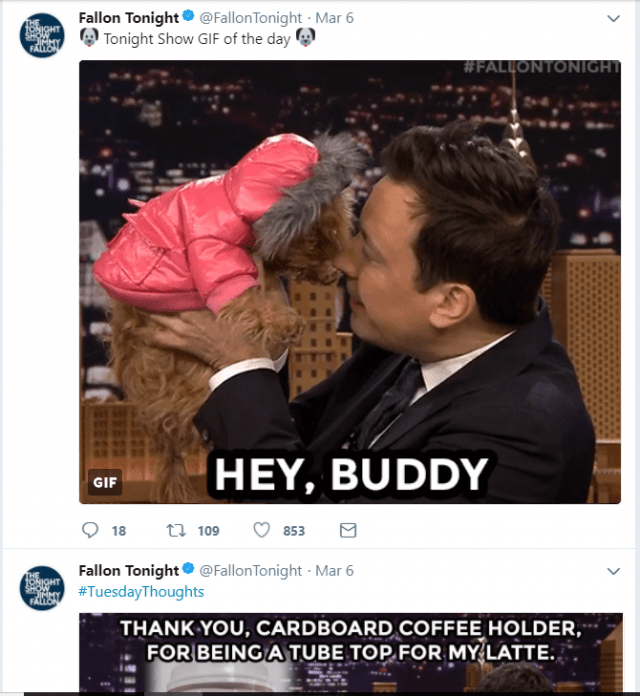Reply to the GIF of the day tweet
Image resolution: width=640 pixels, height=696 pixels.
90,530
